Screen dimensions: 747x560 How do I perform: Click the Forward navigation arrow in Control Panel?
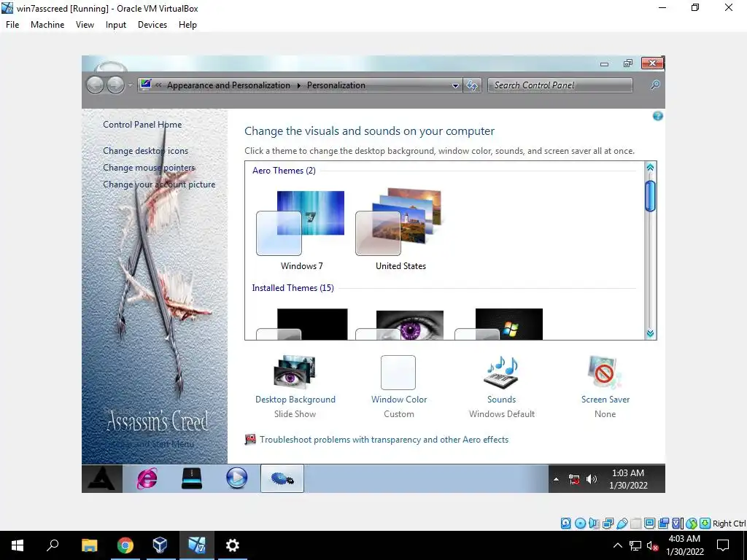[115, 85]
